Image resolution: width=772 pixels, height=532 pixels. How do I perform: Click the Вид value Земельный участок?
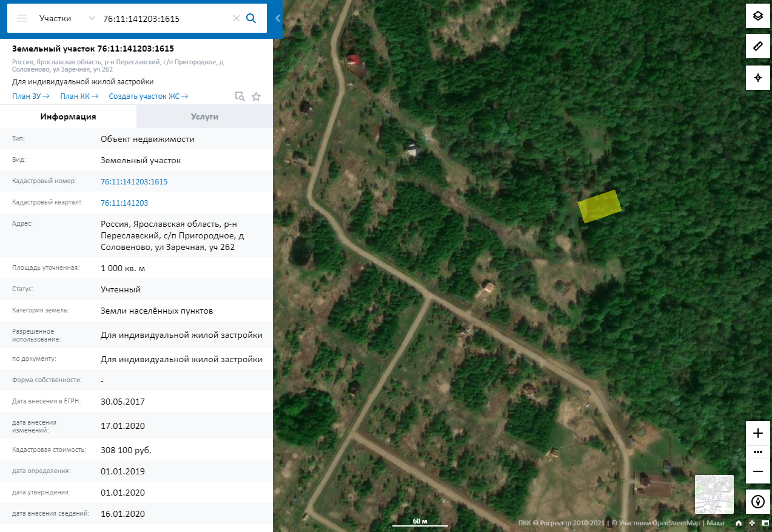coord(141,160)
